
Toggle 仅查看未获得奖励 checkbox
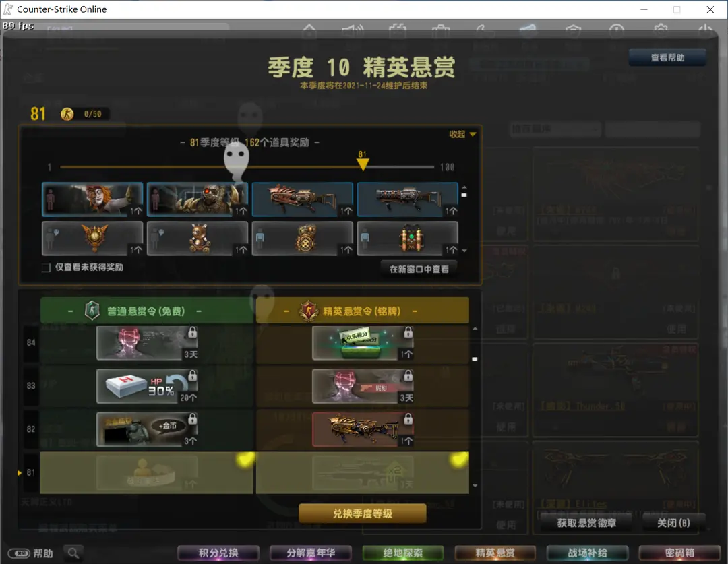(46, 268)
